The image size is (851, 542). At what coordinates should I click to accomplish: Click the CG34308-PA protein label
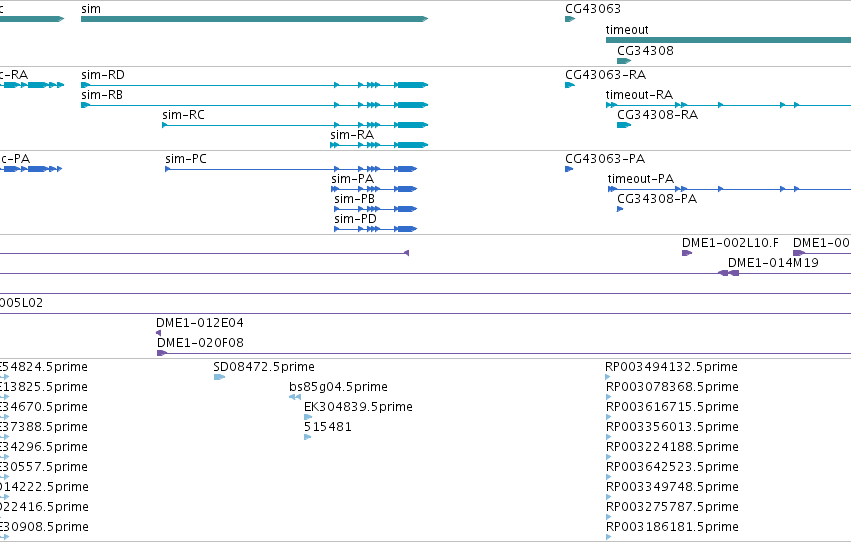tap(657, 199)
